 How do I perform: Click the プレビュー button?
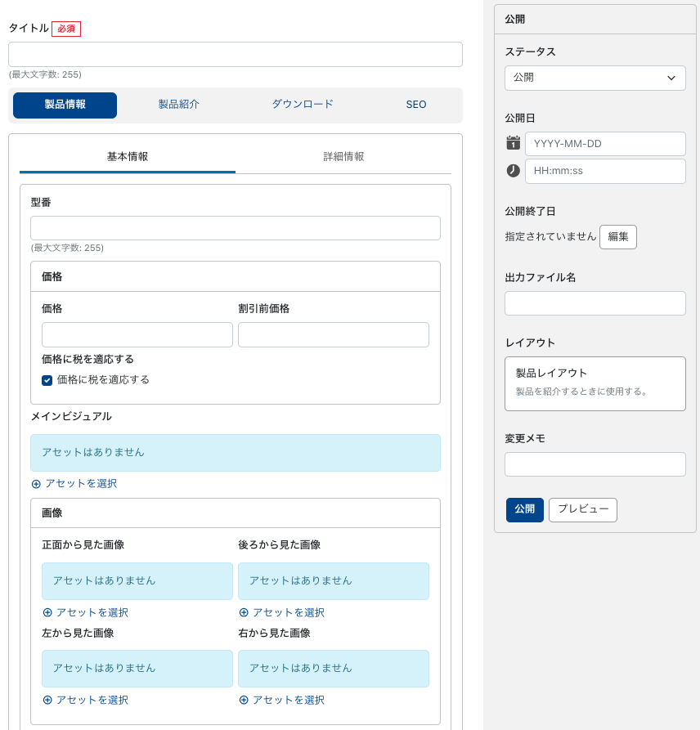(582, 509)
